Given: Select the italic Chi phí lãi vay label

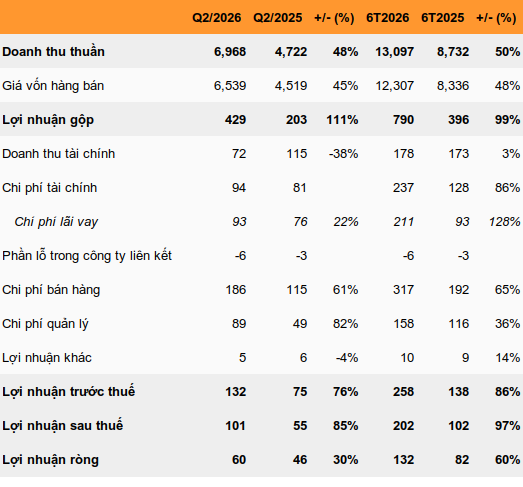Looking at the screenshot, I should [56, 222].
